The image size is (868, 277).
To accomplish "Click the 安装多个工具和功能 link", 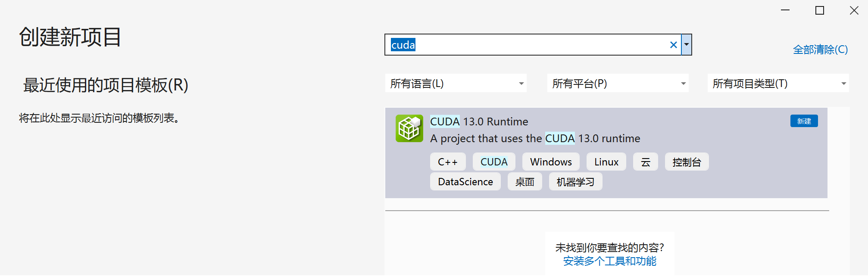I will point(609,261).
